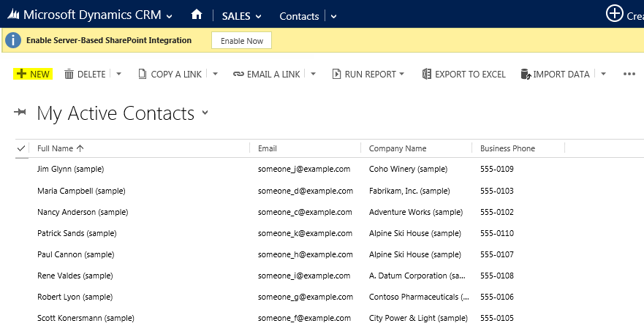Open contact Rene Valdes (sample)
644x334 pixels.
coord(75,276)
